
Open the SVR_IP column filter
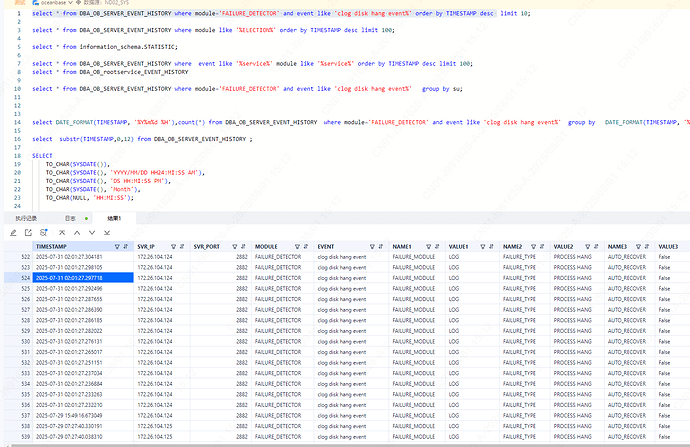click(173, 247)
